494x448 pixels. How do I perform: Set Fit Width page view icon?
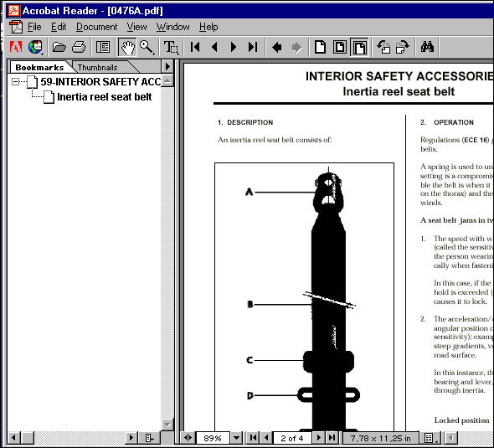359,48
